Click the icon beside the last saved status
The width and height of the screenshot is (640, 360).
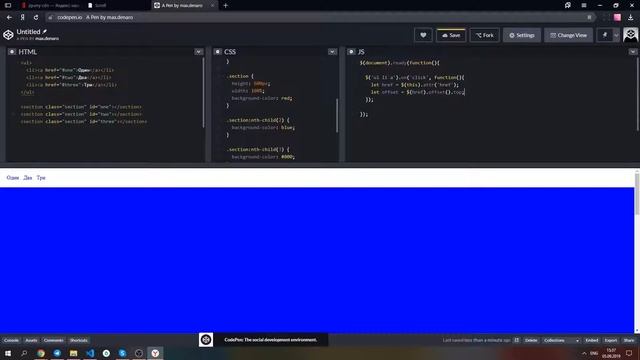click(x=516, y=340)
